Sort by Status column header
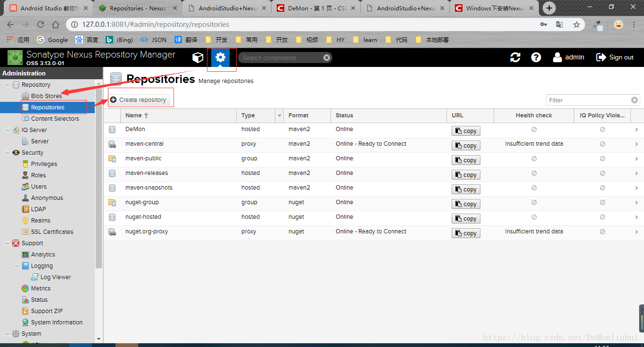Screen dimensions: 644x347 [x=388, y=116]
